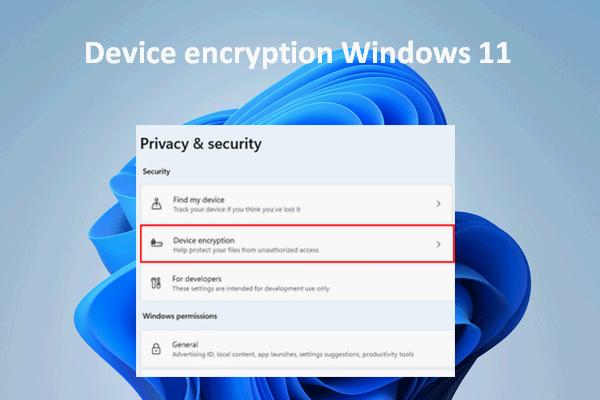
Task: Click the Find my device location icon
Action: click(x=156, y=204)
